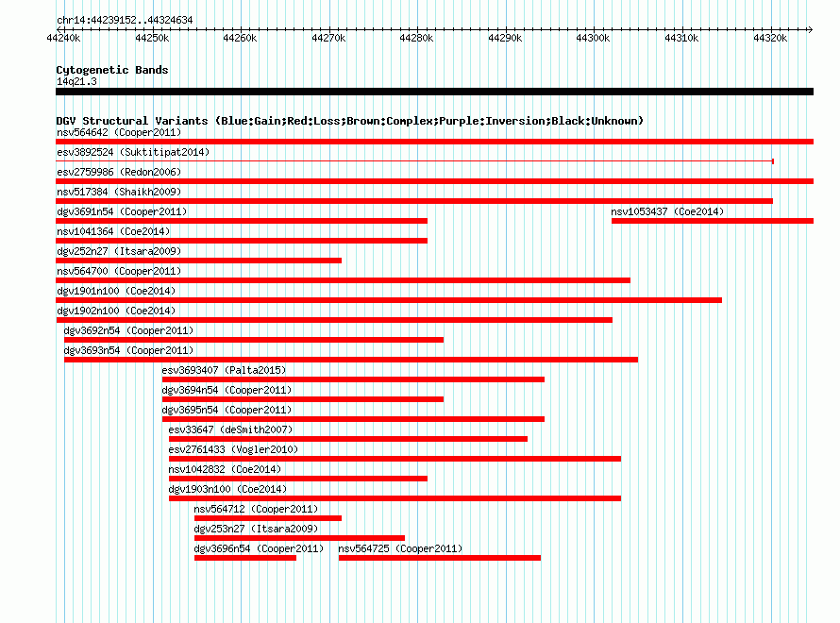Viewport: 840px width, 623px height.
Task: Click the red bar under nsv564712
Action: click(268, 518)
